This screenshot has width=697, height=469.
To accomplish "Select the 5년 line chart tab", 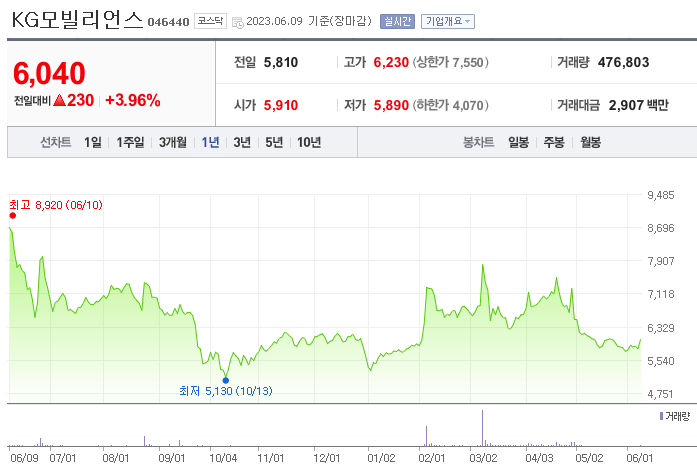I will (x=274, y=142).
